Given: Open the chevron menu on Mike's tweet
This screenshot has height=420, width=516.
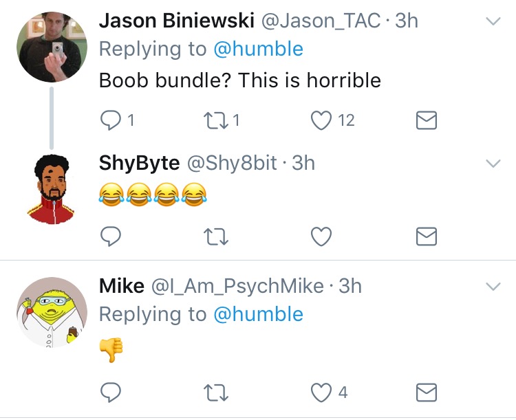Looking at the screenshot, I should pos(493,287).
